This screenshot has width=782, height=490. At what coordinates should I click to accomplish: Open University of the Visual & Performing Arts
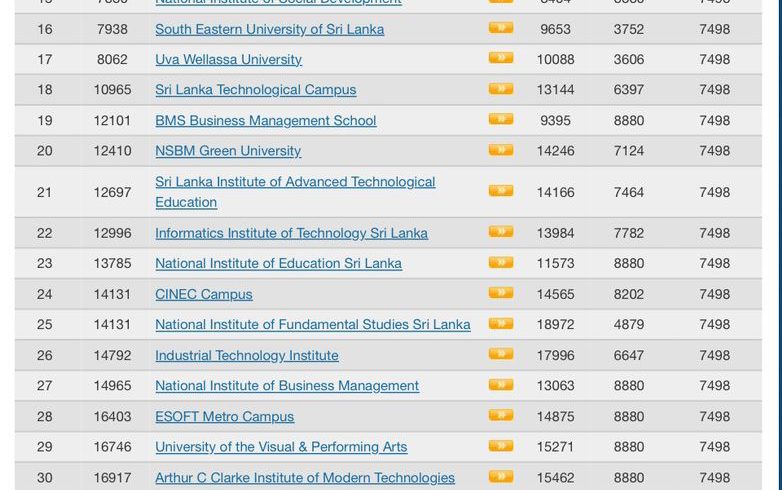pos(281,447)
